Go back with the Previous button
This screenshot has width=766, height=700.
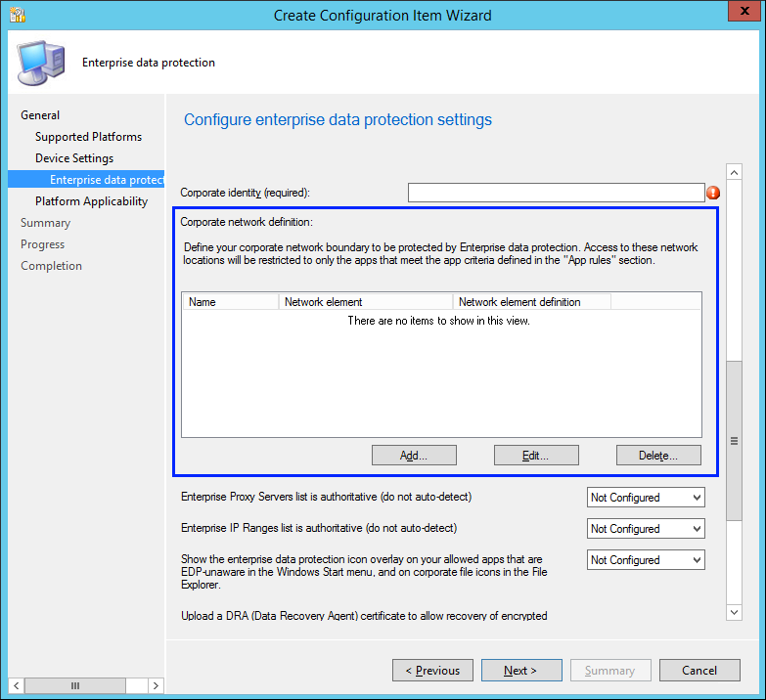pyautogui.click(x=432, y=671)
